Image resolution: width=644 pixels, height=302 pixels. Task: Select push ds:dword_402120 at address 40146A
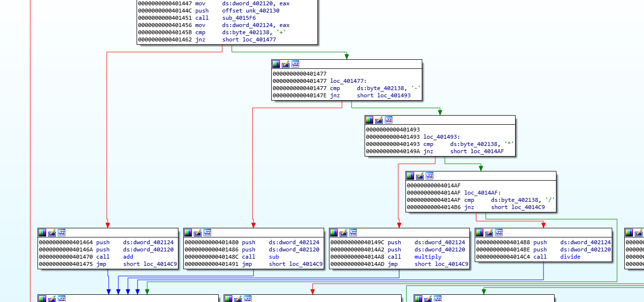[106, 249]
